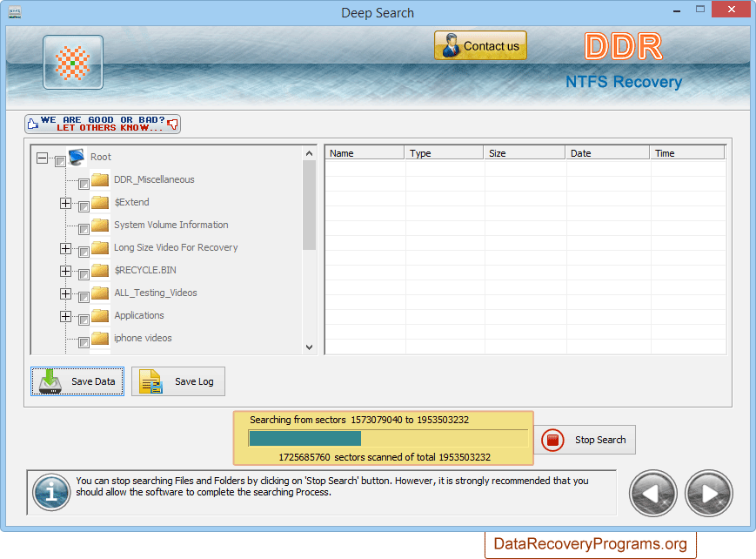Select the $Extend label
The height and width of the screenshot is (559, 756).
(131, 202)
